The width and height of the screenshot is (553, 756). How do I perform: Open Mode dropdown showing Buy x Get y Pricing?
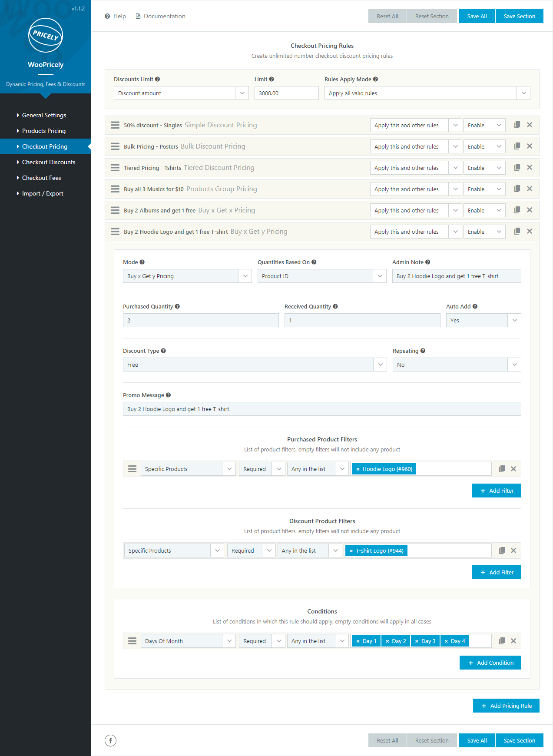[187, 276]
